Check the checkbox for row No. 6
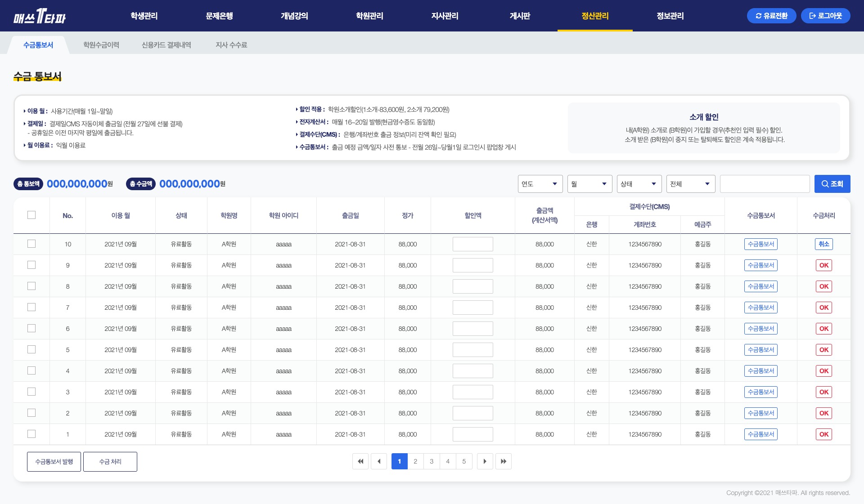The width and height of the screenshot is (864, 504). pyautogui.click(x=31, y=328)
